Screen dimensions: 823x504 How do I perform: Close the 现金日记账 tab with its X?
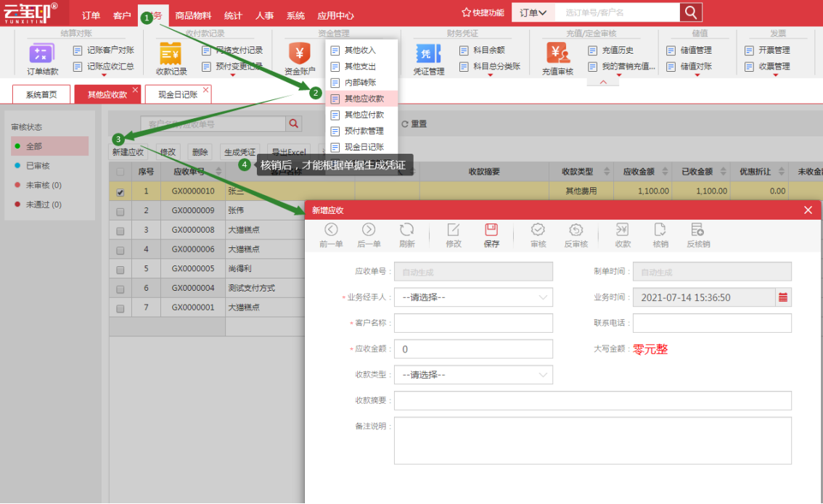tap(206, 90)
